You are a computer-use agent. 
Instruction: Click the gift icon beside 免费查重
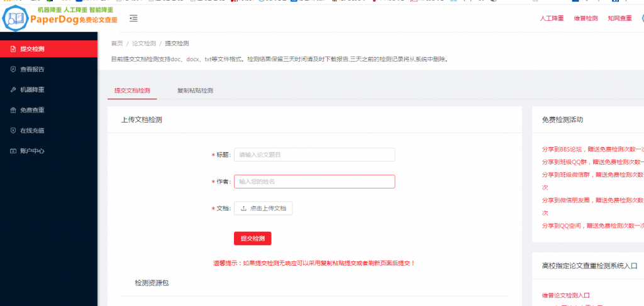13,110
